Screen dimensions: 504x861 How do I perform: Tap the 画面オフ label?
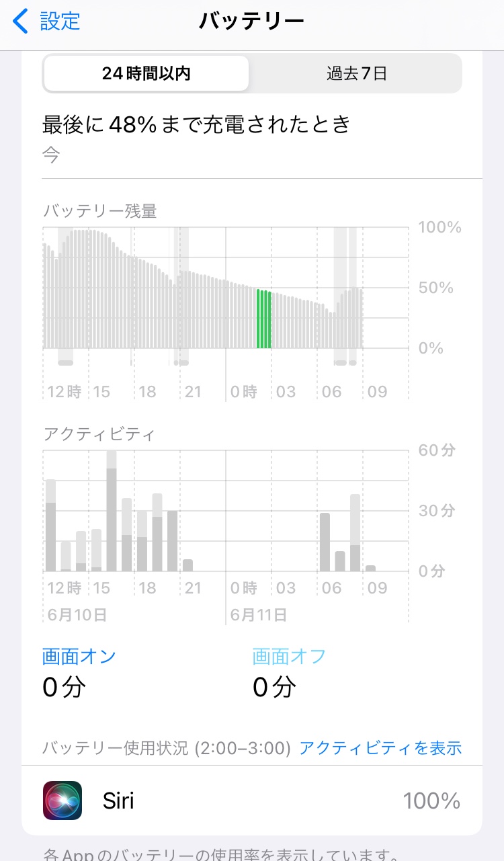289,656
